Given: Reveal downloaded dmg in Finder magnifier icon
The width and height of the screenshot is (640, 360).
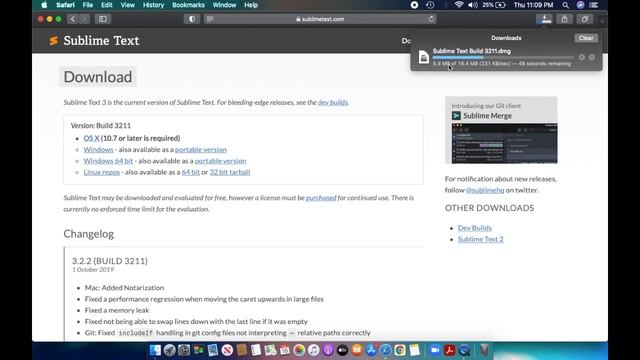Looking at the screenshot, I should (592, 58).
